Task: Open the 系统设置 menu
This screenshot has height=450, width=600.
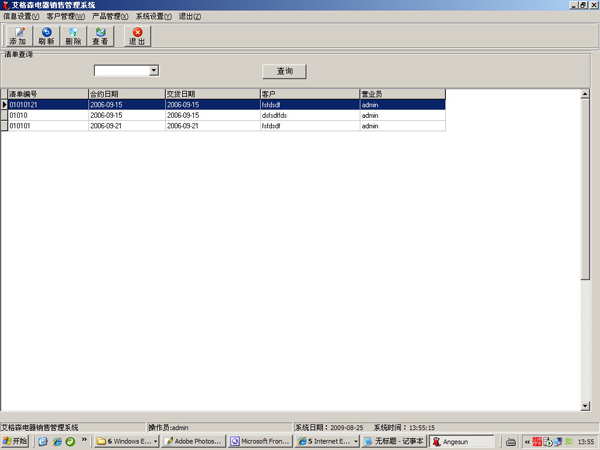Action: (153, 17)
